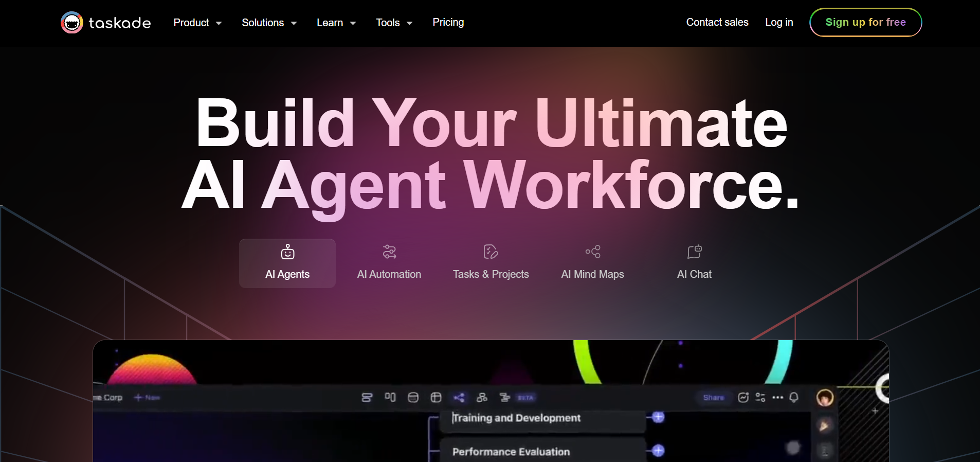The image size is (980, 462).
Task: Open the Tools dropdown menu
Action: click(394, 23)
